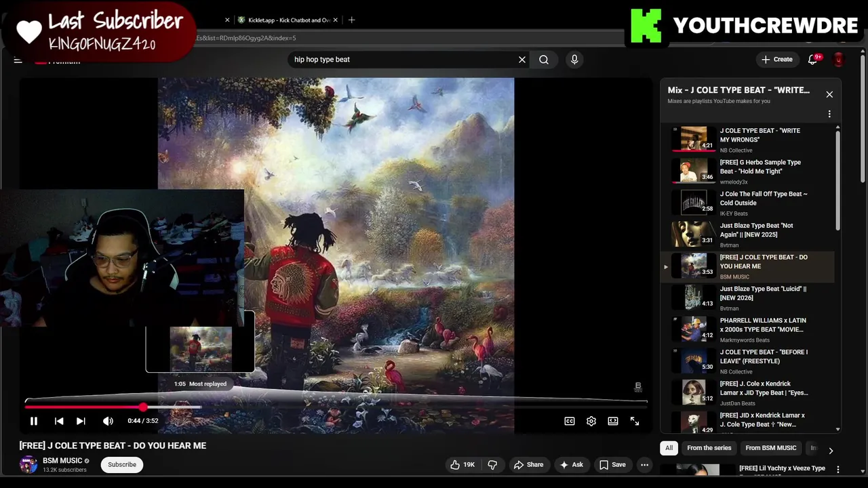Select From the series chip
868x488 pixels.
coord(709,448)
